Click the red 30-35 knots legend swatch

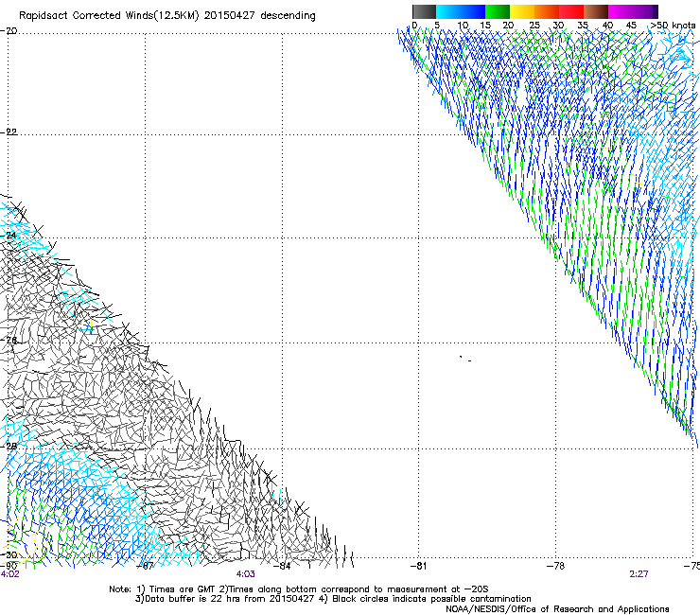coord(571,11)
